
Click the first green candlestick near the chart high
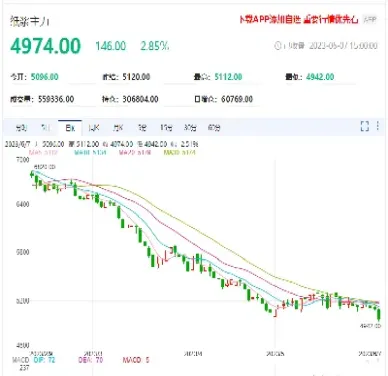[32, 174]
